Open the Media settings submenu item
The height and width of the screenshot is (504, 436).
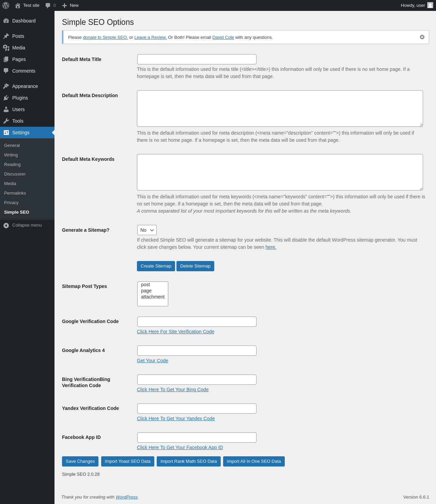(x=10, y=184)
